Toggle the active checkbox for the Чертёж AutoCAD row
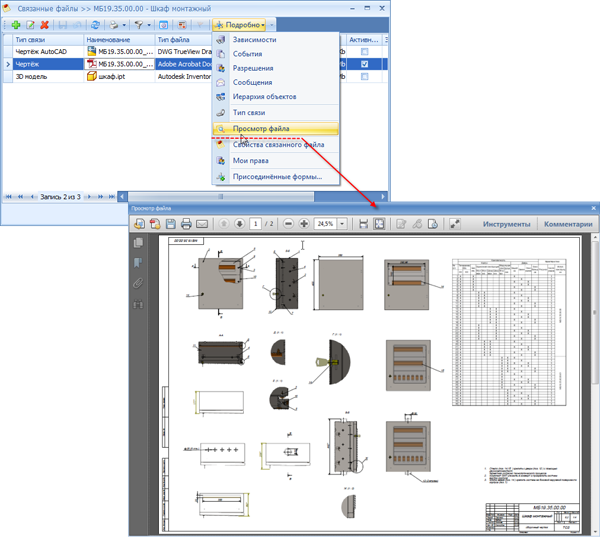 (364, 51)
